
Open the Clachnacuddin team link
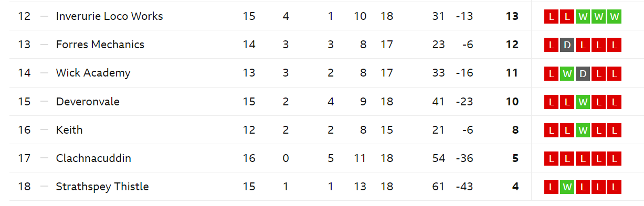coord(93,158)
